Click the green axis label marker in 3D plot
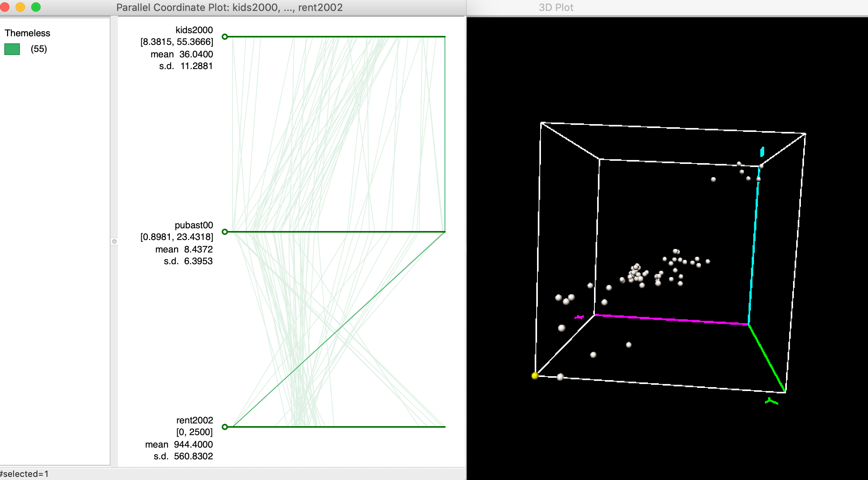Screen dimensions: 868x480 click(x=771, y=401)
